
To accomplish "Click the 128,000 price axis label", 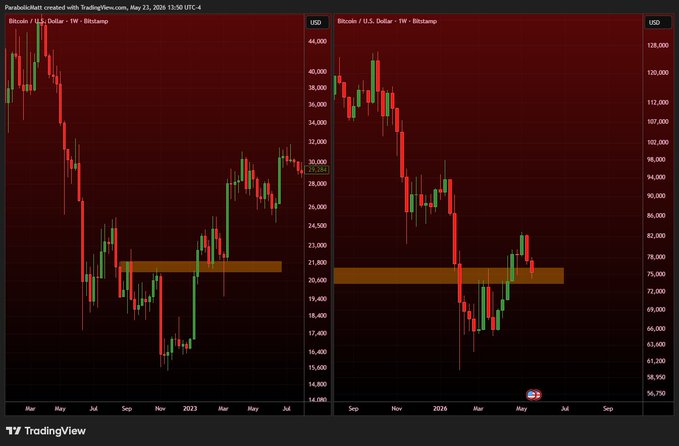I will 658,45.
